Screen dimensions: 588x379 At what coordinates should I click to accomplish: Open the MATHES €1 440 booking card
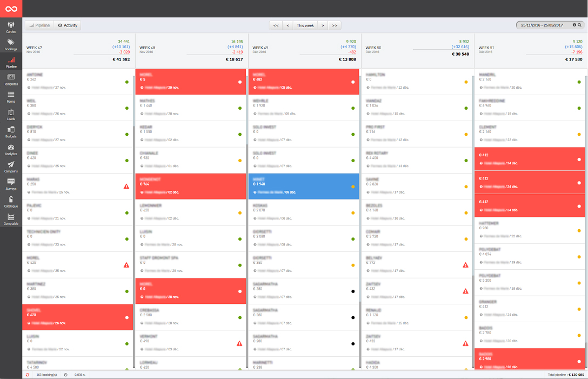(190, 108)
